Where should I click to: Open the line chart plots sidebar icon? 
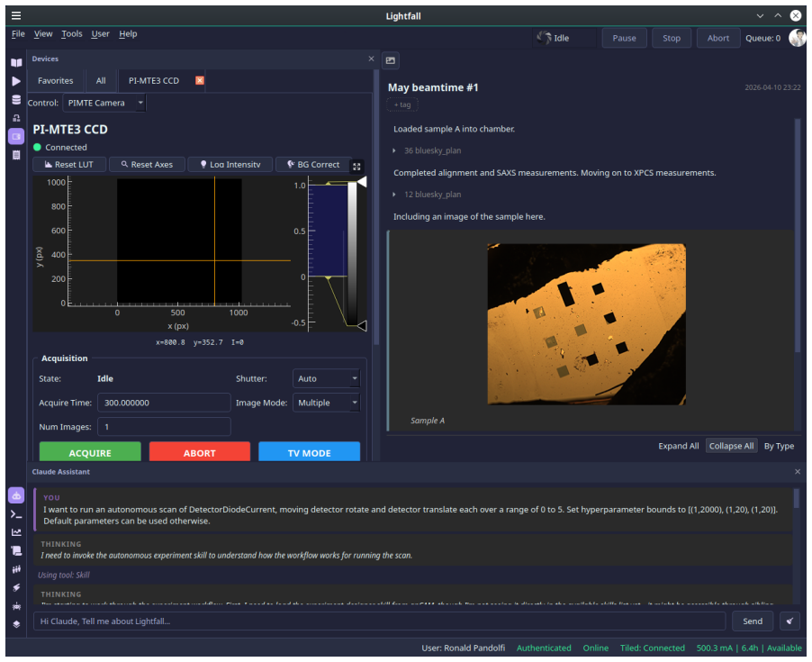[x=16, y=532]
